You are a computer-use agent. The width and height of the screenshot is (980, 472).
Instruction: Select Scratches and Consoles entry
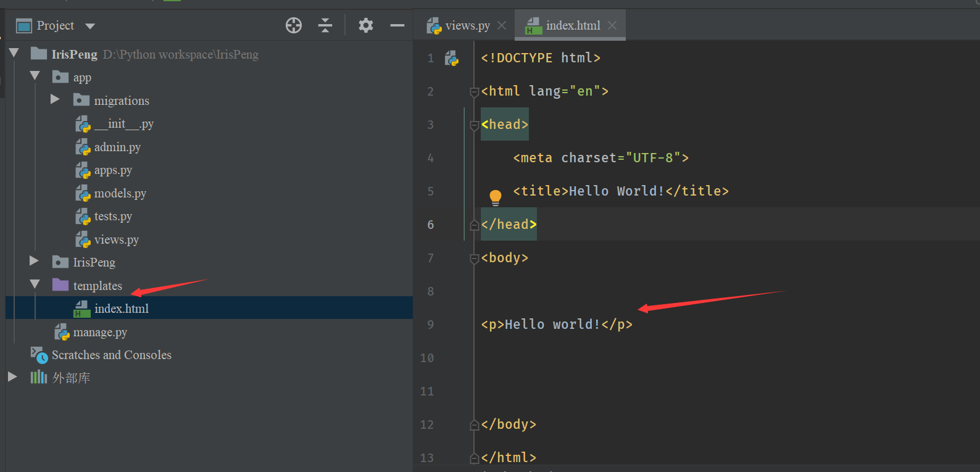(112, 355)
